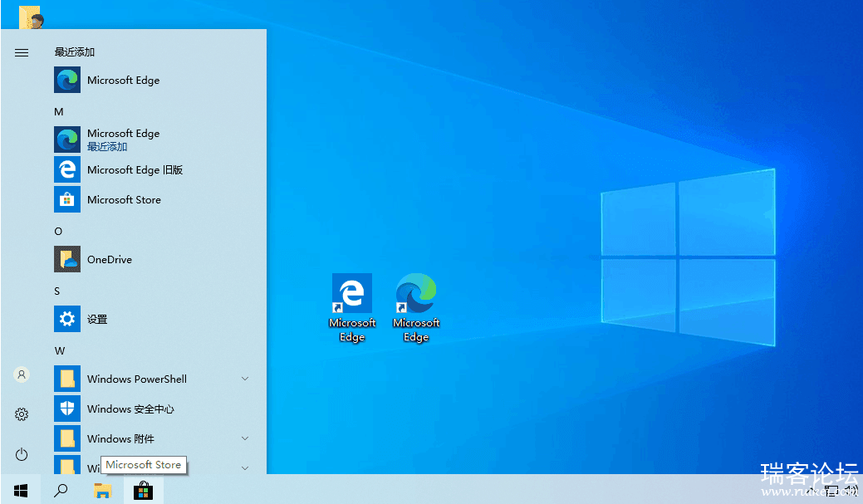Open Microsoft Store in the Start app list

[151, 199]
